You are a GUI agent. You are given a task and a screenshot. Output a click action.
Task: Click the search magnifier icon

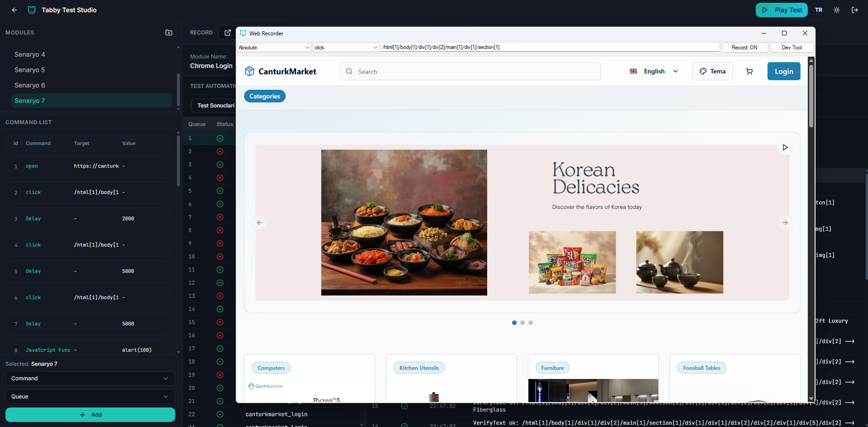click(x=349, y=71)
